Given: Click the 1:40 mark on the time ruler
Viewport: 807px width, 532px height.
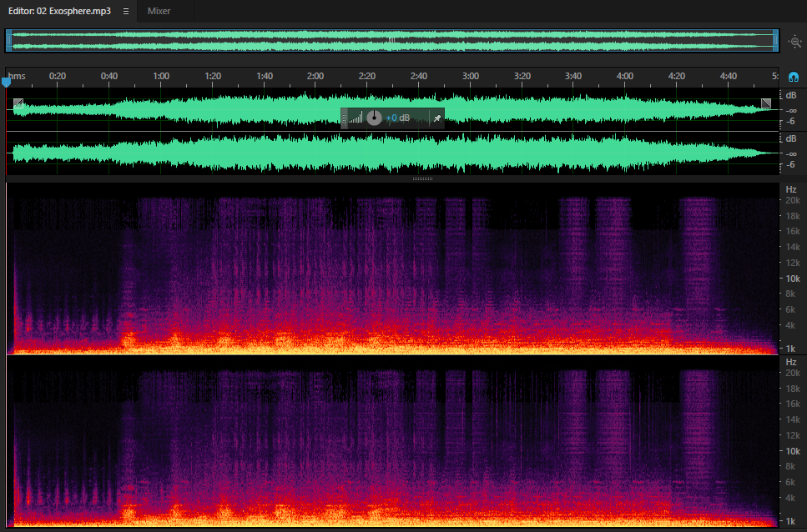Looking at the screenshot, I should coord(265,76).
